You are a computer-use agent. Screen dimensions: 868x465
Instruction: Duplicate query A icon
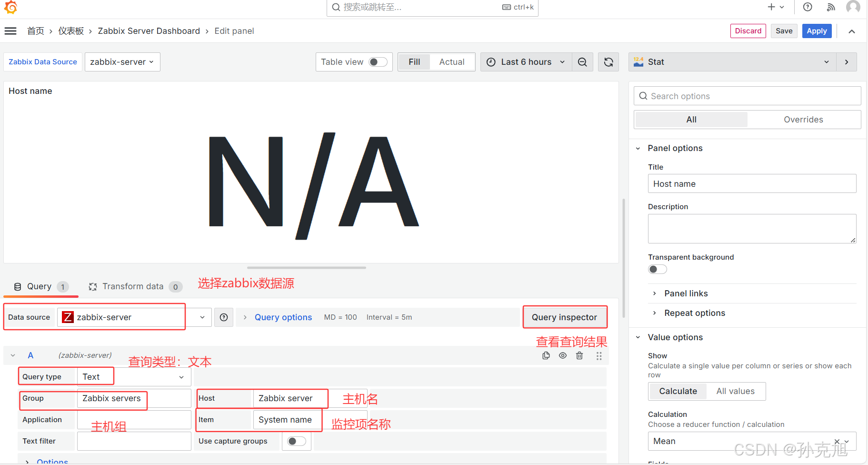pyautogui.click(x=546, y=355)
